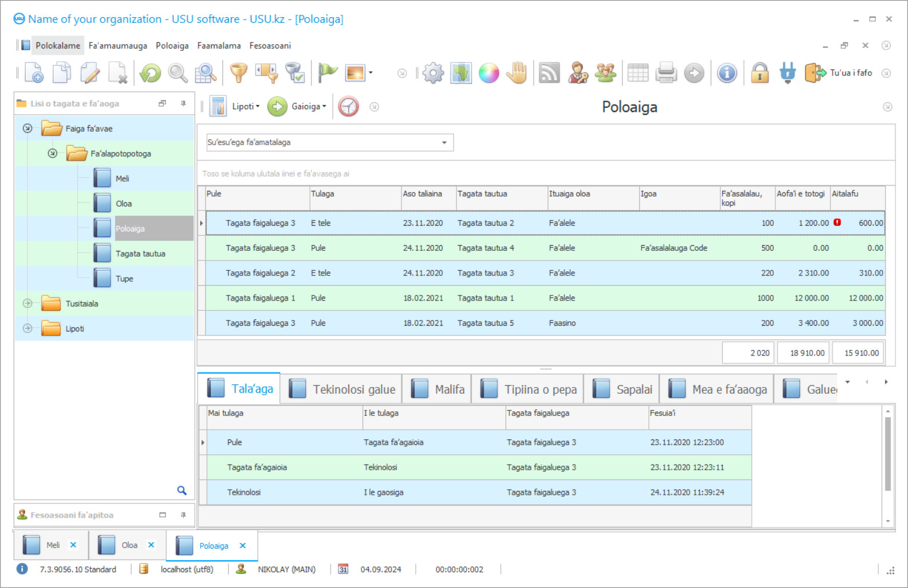Open the Polokalame menu

[x=58, y=46]
